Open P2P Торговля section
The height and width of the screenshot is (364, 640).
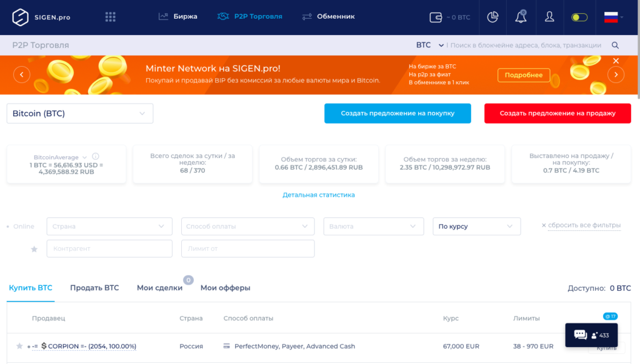coord(249,17)
